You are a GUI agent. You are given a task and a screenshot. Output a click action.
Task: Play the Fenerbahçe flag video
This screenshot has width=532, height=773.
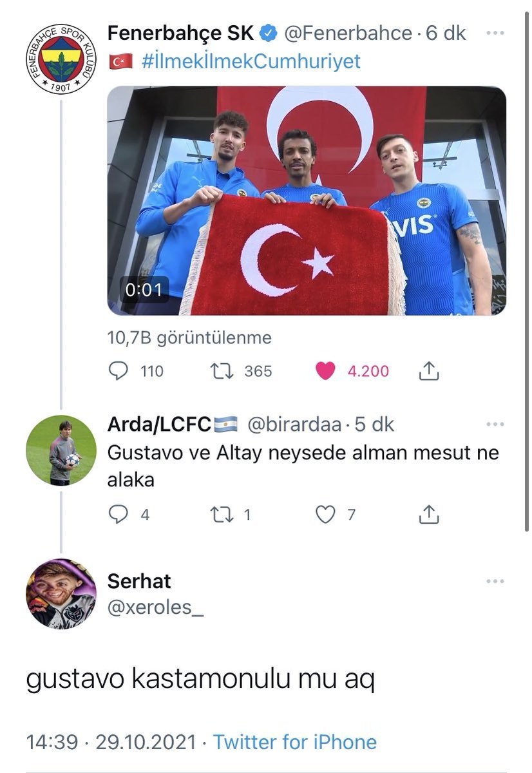[x=307, y=200]
